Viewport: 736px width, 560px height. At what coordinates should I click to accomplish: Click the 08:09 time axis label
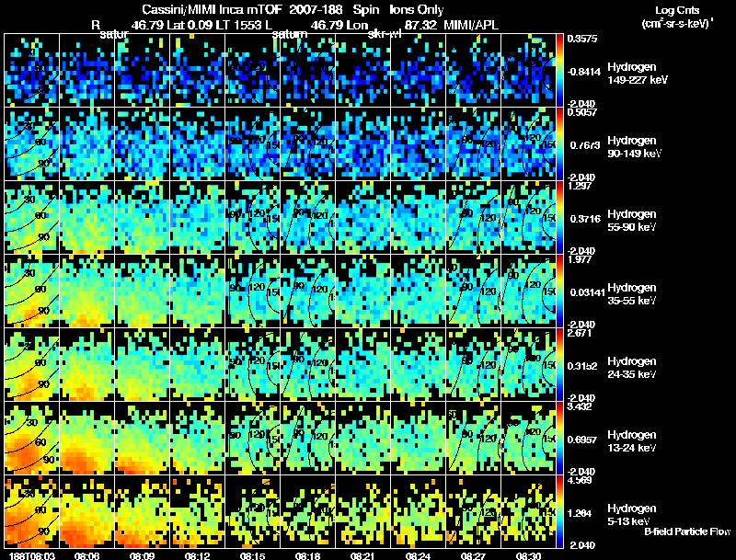pos(143,555)
